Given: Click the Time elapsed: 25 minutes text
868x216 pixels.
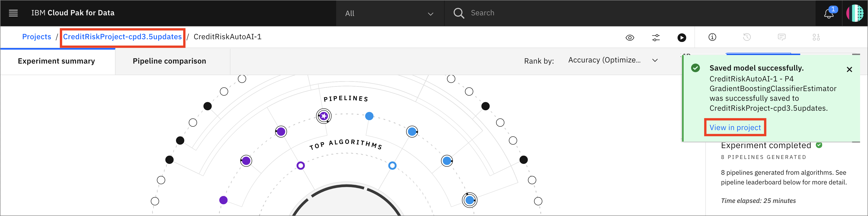Looking at the screenshot, I should coord(758,201).
